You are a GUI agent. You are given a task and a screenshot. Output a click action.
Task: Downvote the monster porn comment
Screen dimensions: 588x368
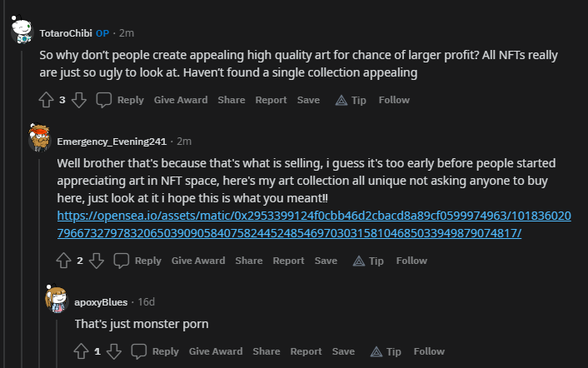(113, 351)
